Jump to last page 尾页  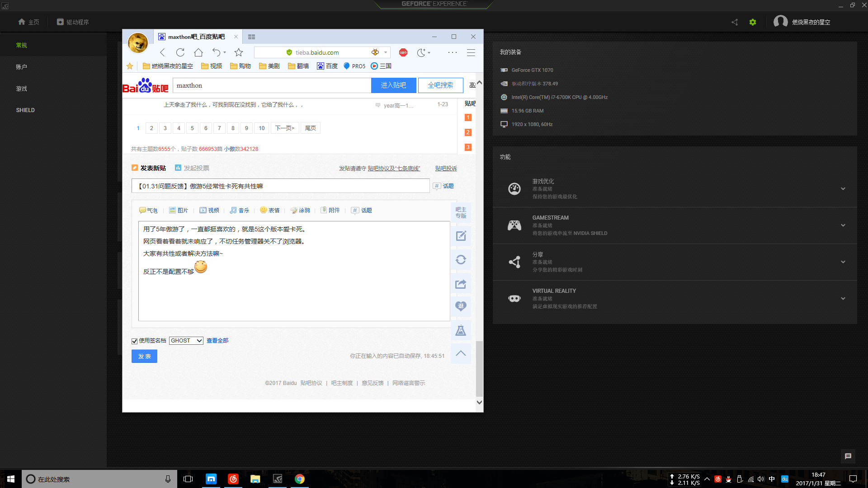coord(310,128)
